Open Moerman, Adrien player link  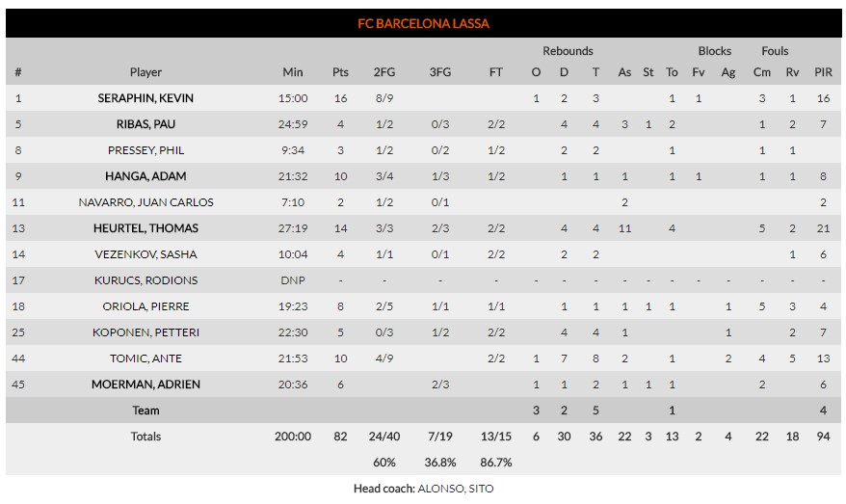click(145, 385)
